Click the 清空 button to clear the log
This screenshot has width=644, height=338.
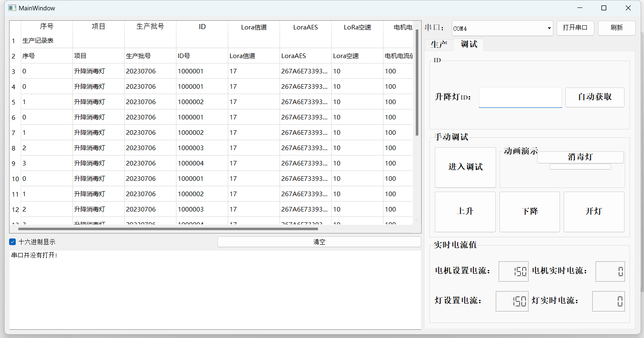[x=319, y=242]
